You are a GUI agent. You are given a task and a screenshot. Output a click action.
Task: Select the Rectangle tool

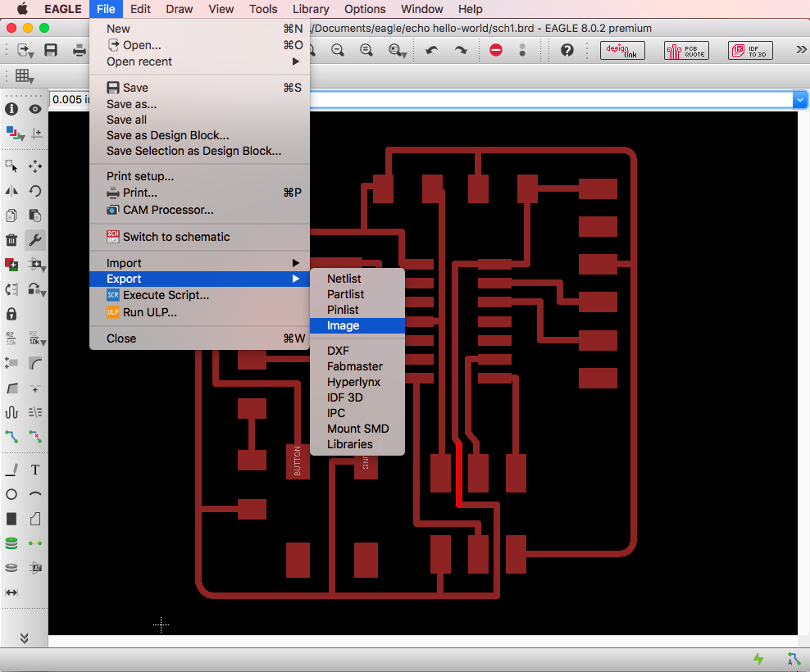pos(11,519)
